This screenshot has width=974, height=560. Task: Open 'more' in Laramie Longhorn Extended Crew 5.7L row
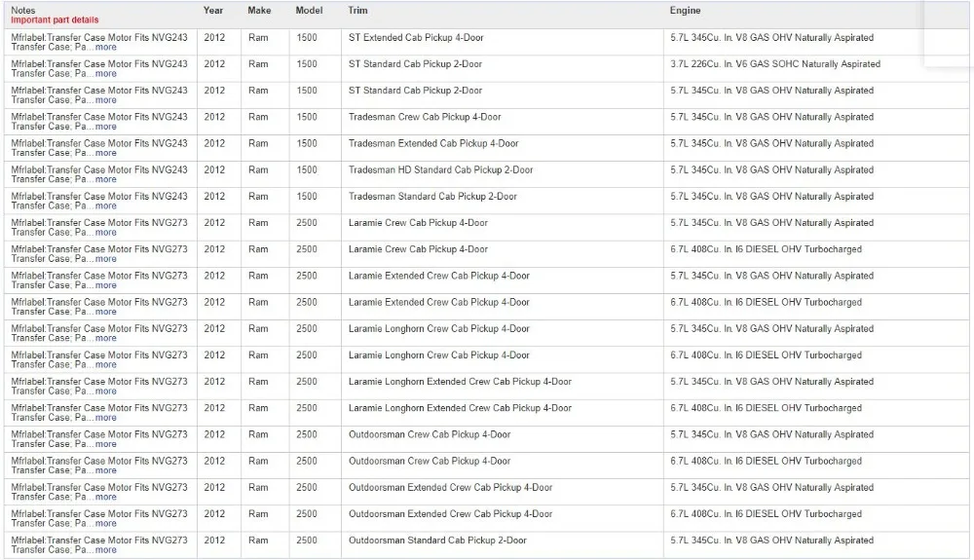[x=105, y=392]
